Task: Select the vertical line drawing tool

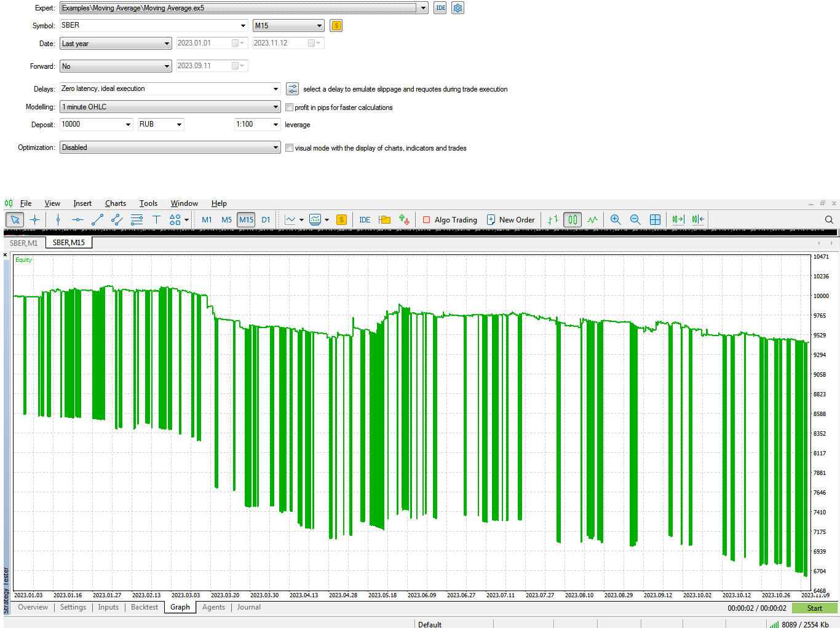Action: (58, 220)
